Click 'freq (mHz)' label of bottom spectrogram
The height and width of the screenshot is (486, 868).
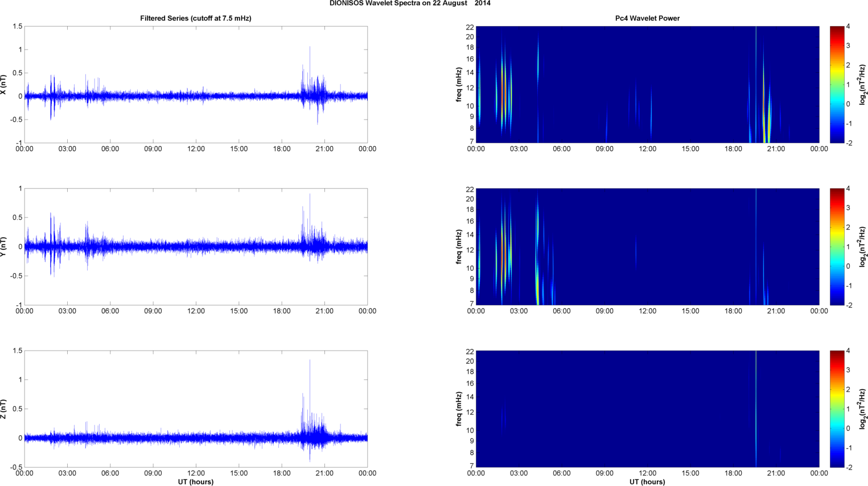(459, 409)
